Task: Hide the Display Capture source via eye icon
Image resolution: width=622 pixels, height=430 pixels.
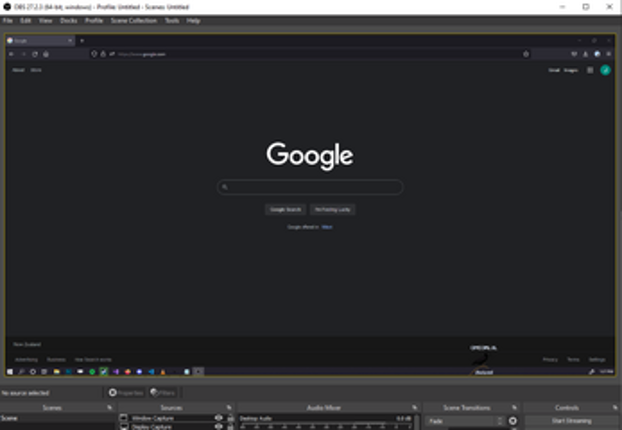Action: (219, 427)
